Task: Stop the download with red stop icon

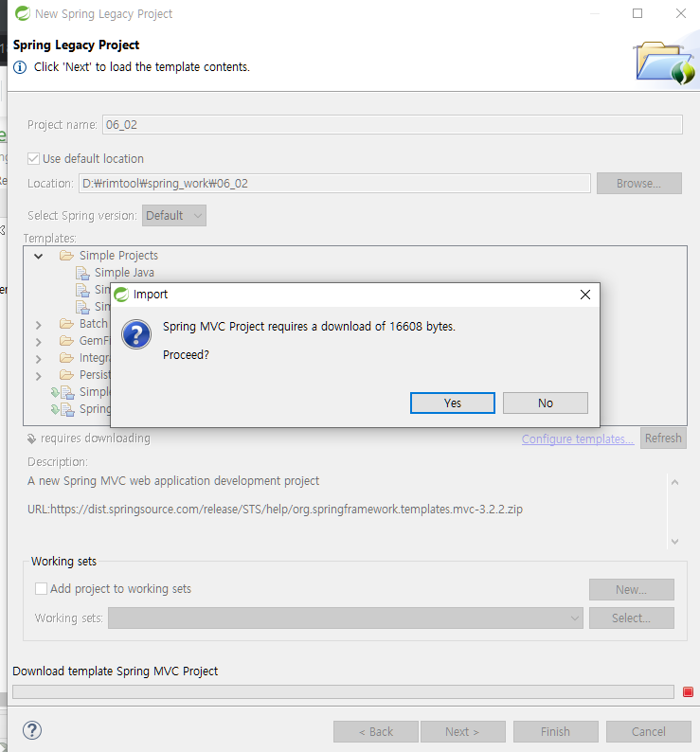Action: 688,691
